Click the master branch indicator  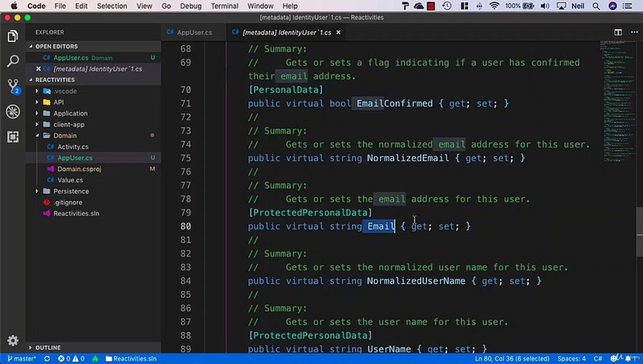point(22,358)
